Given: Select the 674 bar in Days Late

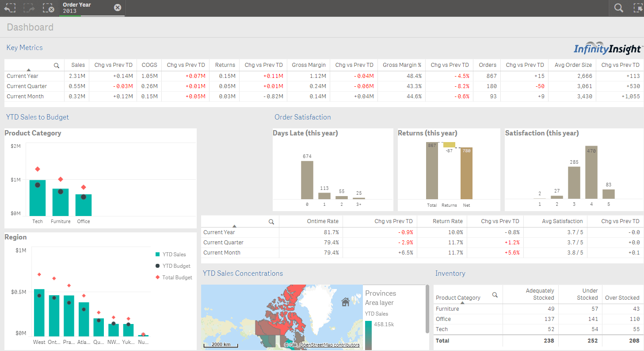Looking at the screenshot, I should pos(307,180).
